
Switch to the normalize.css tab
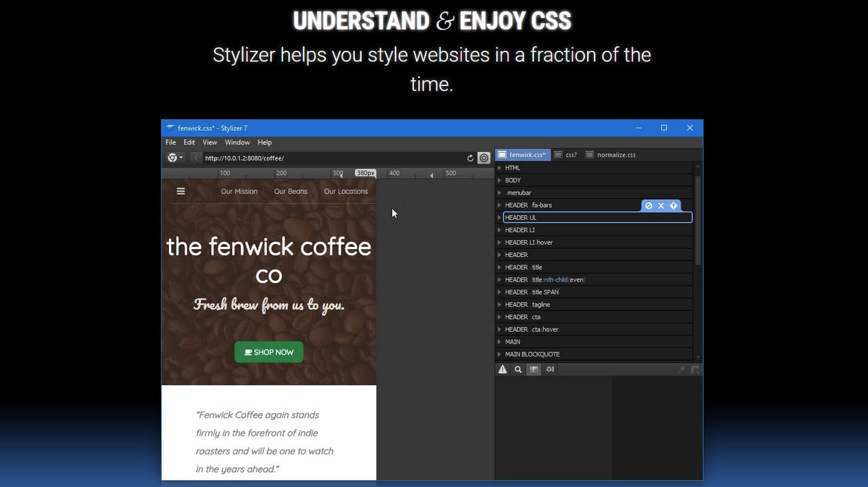tap(611, 155)
